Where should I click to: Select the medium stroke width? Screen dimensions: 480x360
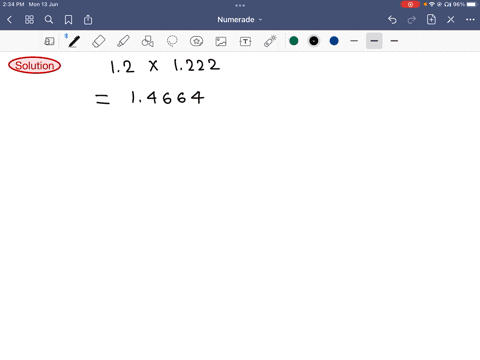(x=374, y=41)
